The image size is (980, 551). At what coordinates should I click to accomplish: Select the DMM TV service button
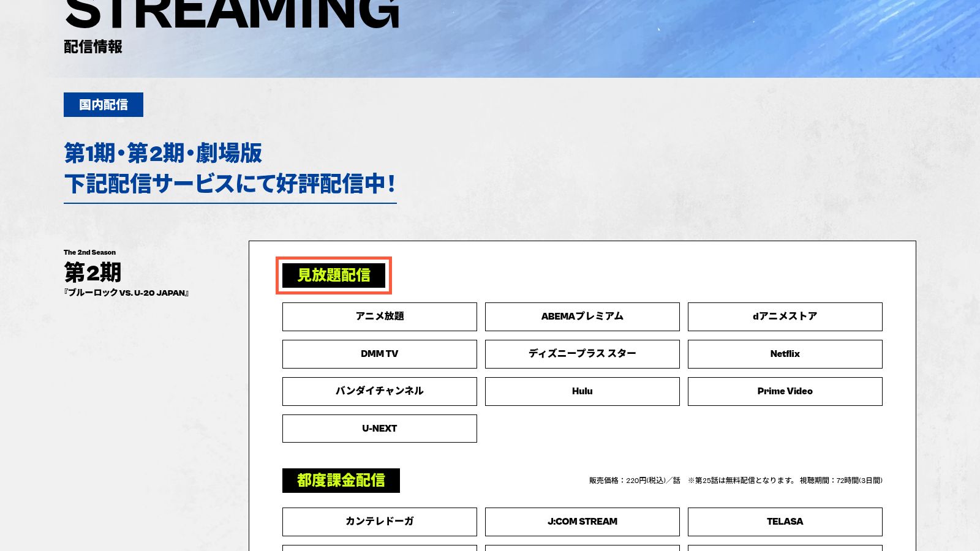(x=379, y=354)
